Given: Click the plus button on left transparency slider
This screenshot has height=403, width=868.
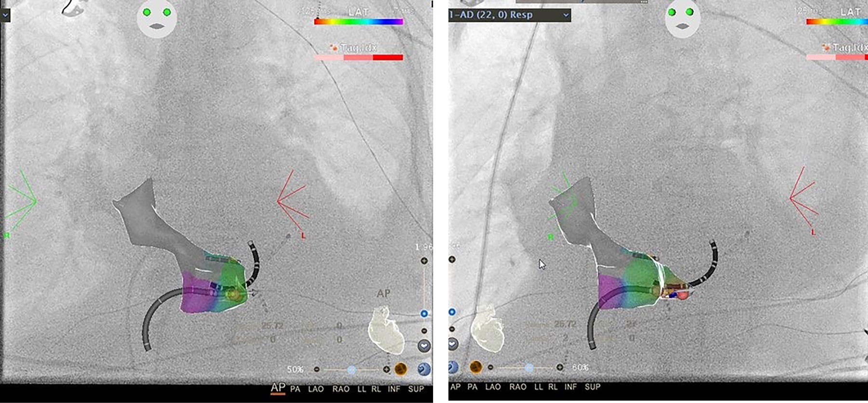Looking at the screenshot, I should 386,370.
